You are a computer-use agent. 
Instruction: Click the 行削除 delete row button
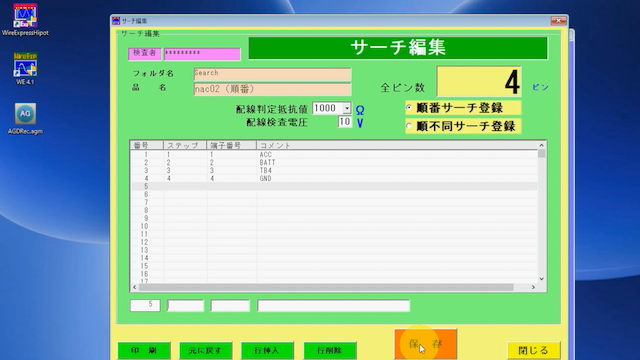(x=330, y=350)
